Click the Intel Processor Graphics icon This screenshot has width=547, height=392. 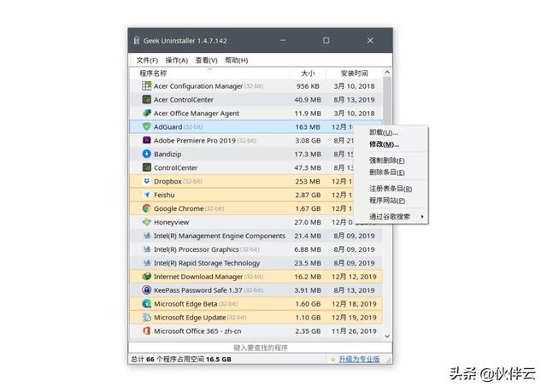tap(146, 249)
